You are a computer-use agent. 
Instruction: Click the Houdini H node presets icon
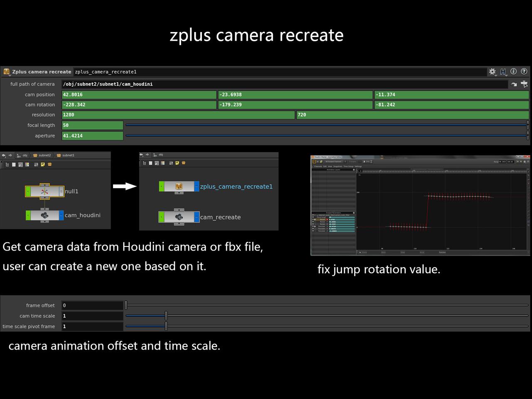503,71
